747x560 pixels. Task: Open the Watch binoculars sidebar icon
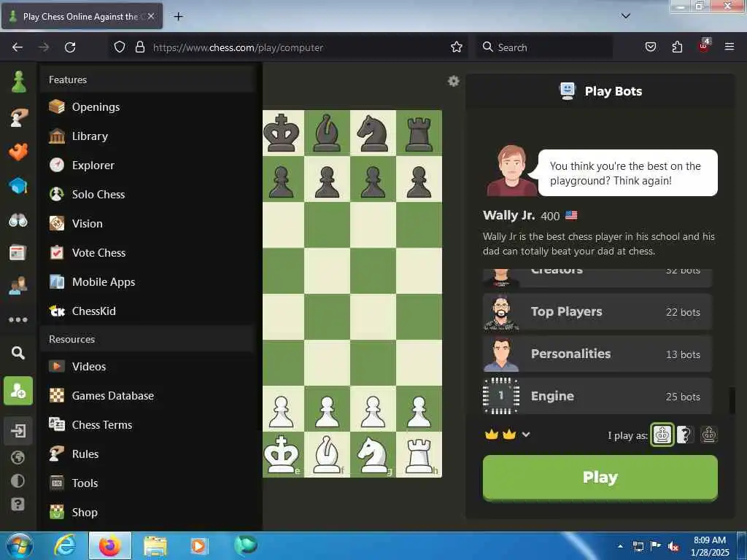pyautogui.click(x=18, y=220)
